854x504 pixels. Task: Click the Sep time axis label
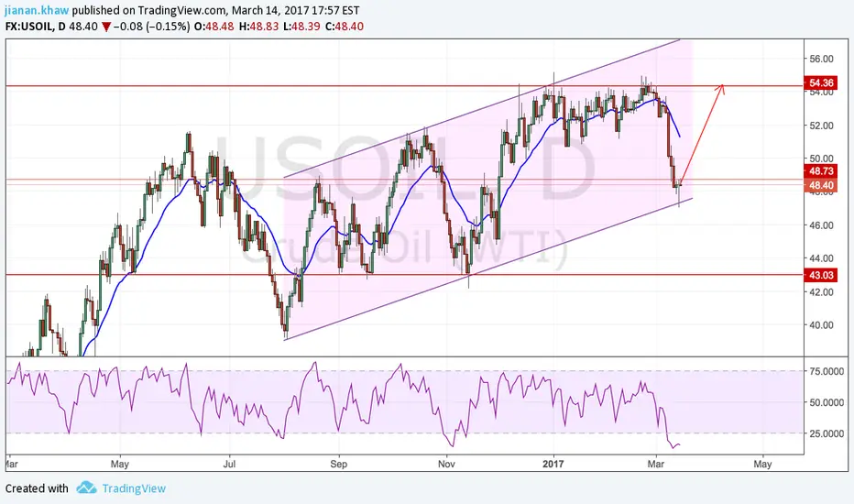point(338,465)
